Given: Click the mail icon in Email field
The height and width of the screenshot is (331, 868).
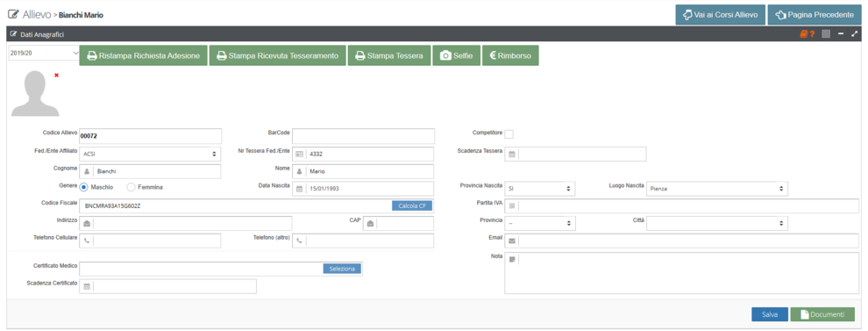Looking at the screenshot, I should [x=511, y=241].
